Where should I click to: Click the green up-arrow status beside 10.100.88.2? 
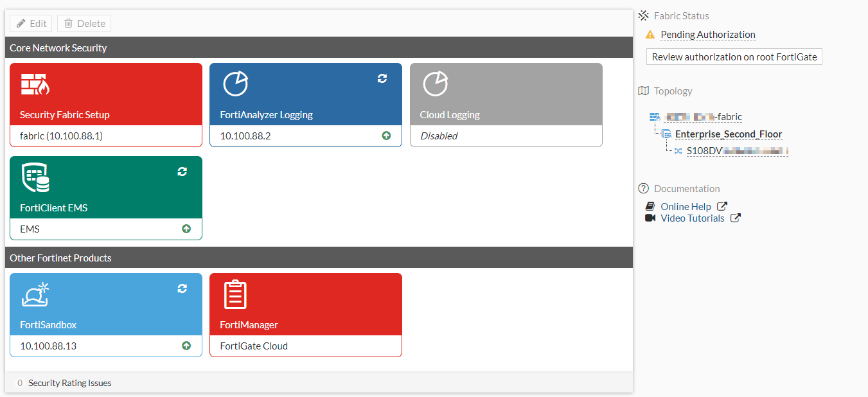coord(386,136)
